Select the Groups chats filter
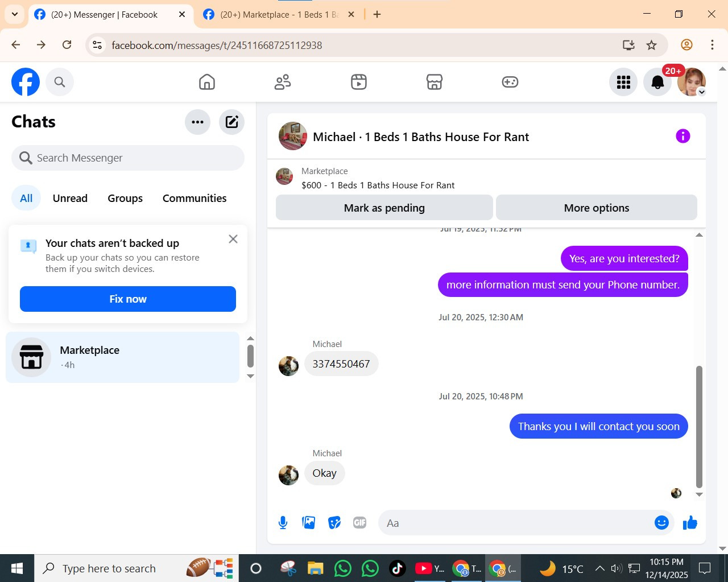The height and width of the screenshot is (582, 728). (125, 198)
